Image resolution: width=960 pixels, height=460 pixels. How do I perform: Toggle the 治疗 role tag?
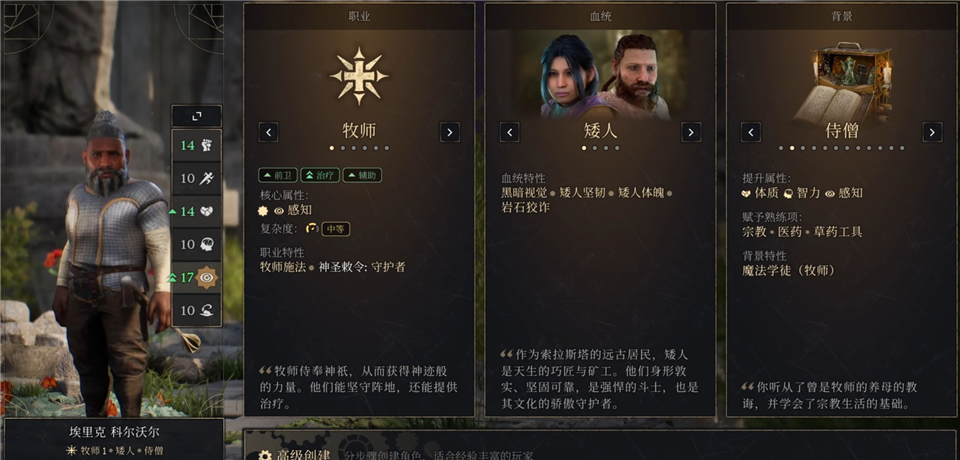[320, 175]
